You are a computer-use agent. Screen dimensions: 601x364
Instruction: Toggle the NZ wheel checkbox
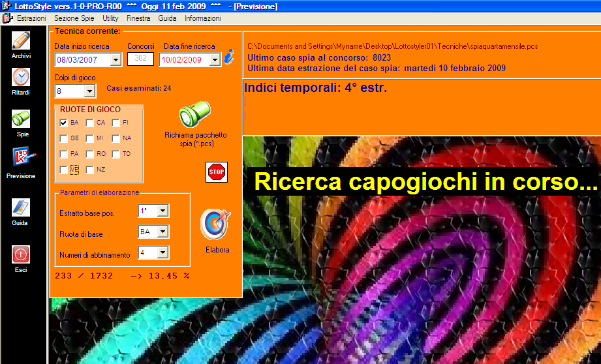(x=89, y=170)
